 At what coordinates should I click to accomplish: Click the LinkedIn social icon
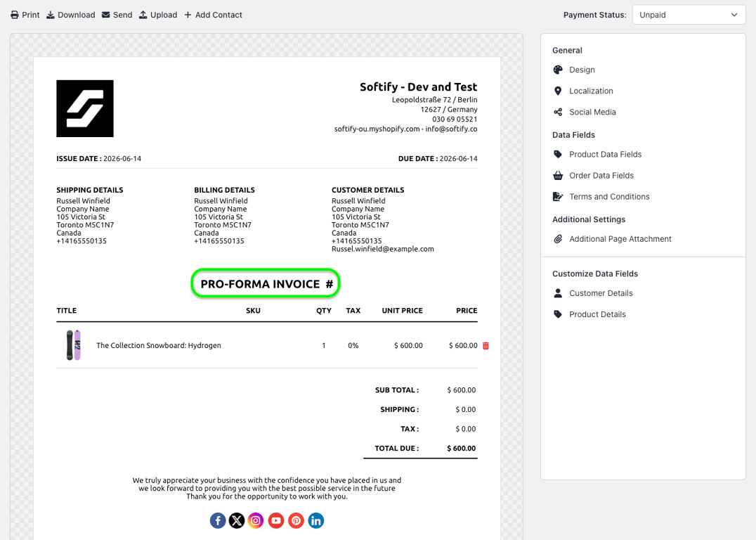315,520
